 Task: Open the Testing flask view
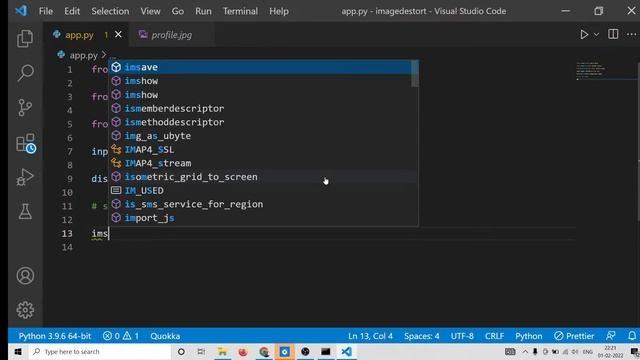click(25, 211)
